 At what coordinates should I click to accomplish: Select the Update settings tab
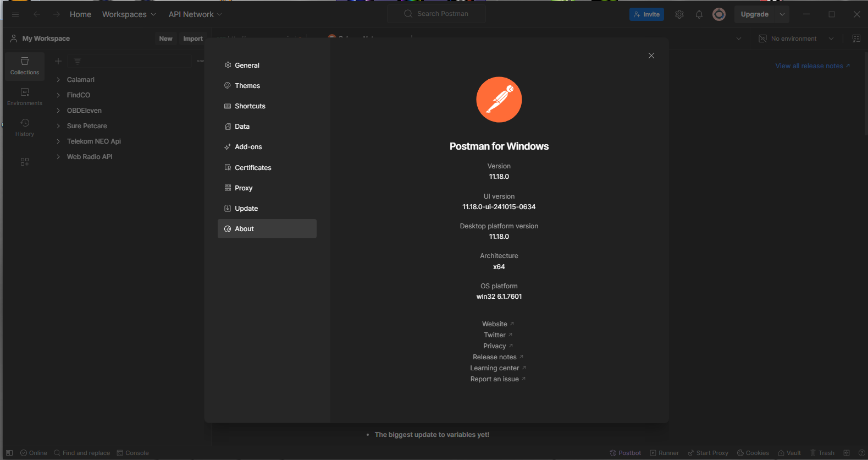tap(267, 209)
